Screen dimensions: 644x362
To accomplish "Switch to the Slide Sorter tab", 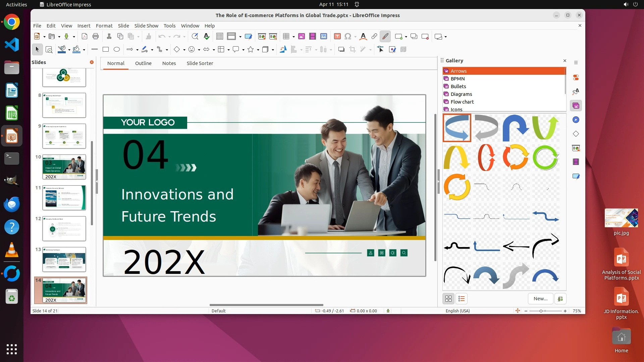I will [x=200, y=63].
